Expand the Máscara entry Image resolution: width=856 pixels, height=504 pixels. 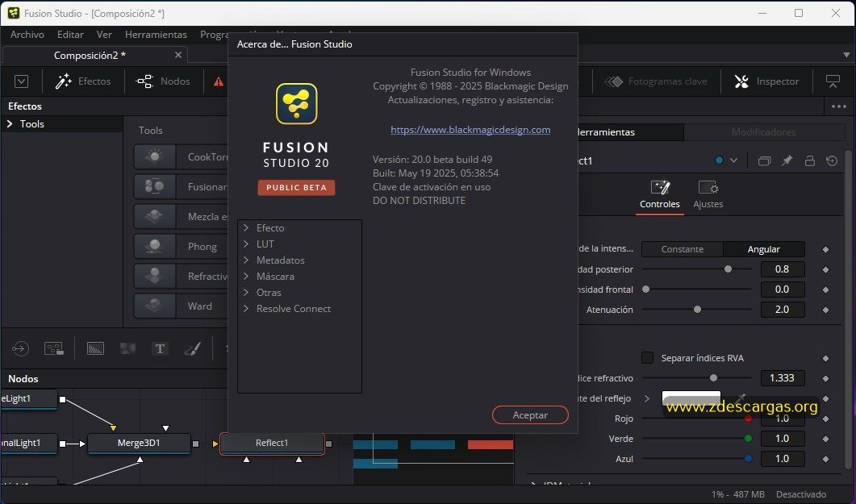[x=246, y=276]
